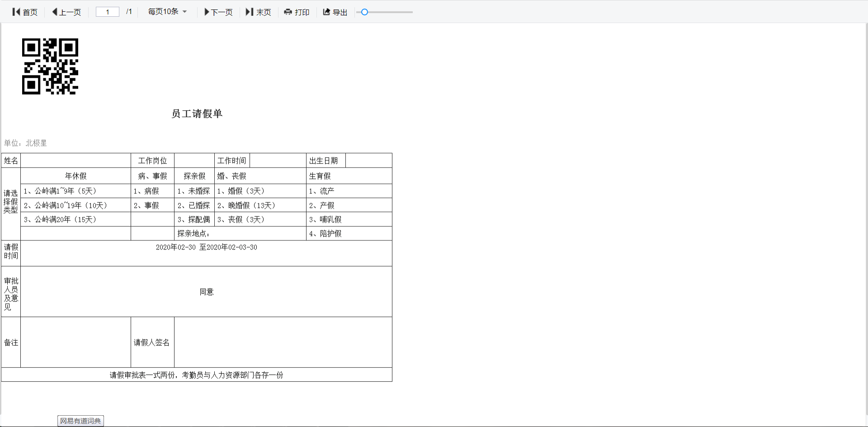Click the 年休假 column heading
Viewport: 868px width, 427px height.
tap(75, 176)
